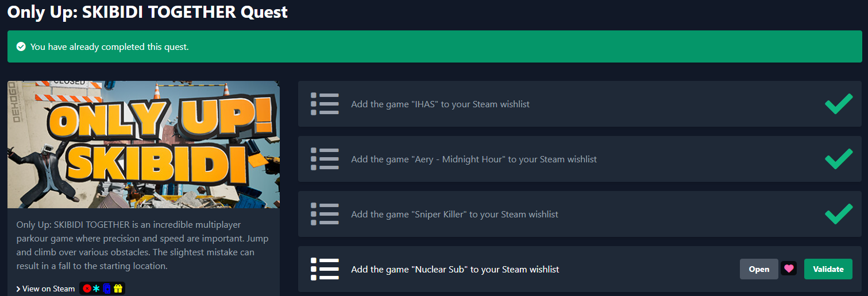Click the red circle icon beside View on Steam
The image size is (868, 296).
[x=87, y=289]
